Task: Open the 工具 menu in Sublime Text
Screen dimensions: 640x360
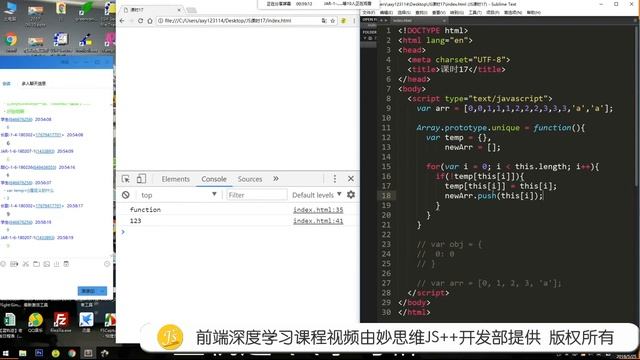Action: 475,13
